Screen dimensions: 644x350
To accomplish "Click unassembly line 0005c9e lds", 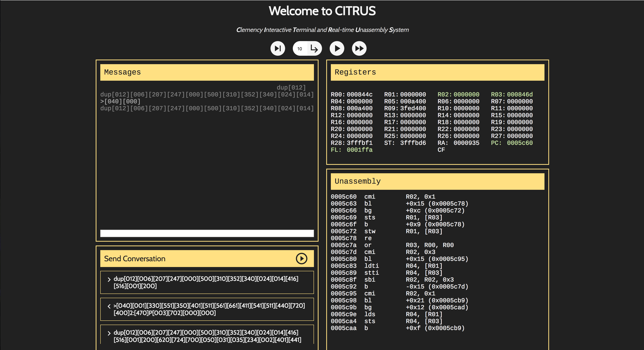I will (387, 314).
